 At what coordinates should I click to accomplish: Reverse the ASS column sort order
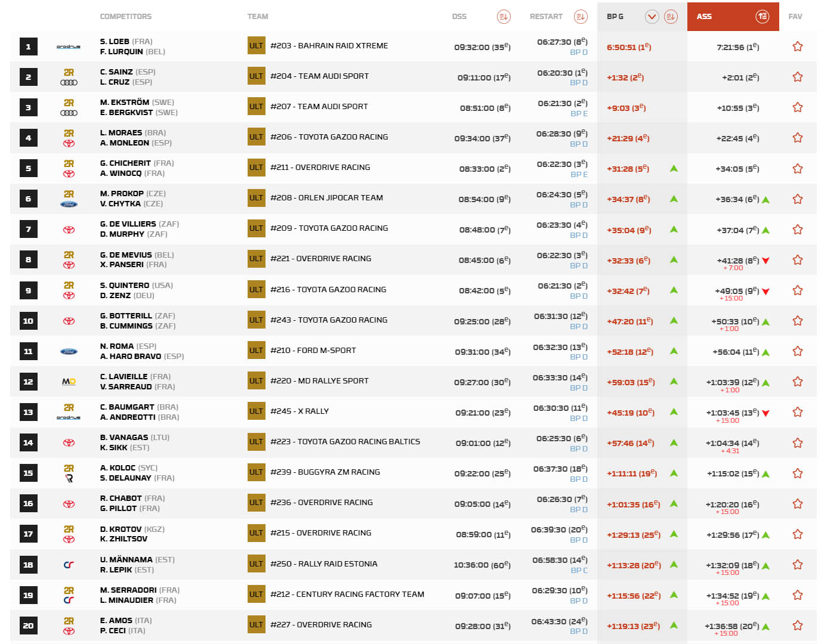pyautogui.click(x=762, y=17)
